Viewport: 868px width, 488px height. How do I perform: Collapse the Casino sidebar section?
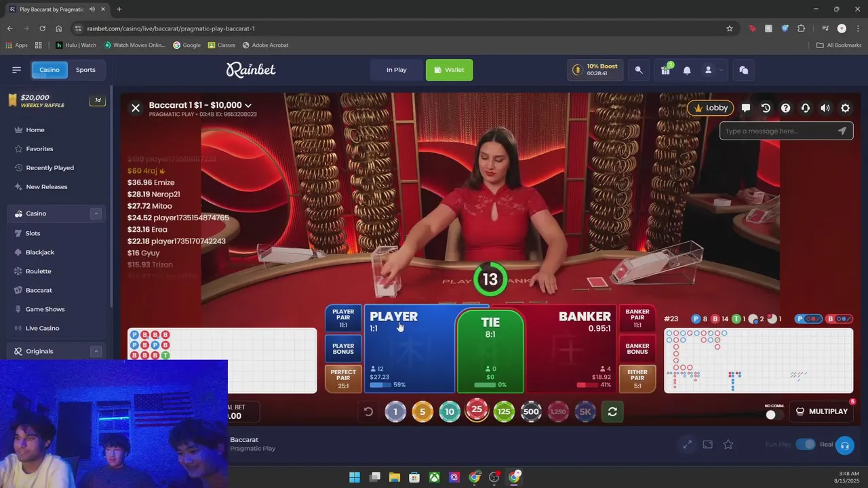(96, 213)
